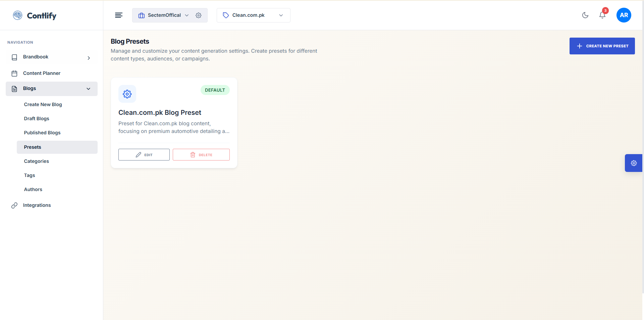Click the Contlify logo
The image size is (644, 320).
pos(35,15)
